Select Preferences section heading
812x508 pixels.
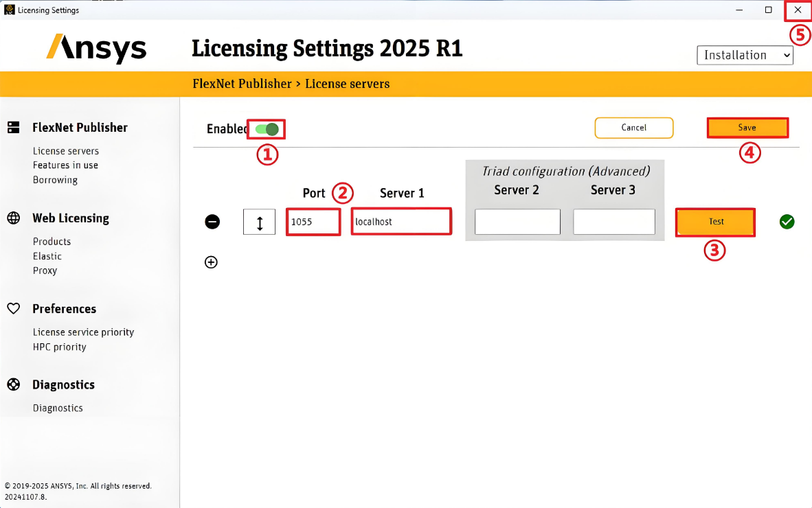(64, 309)
